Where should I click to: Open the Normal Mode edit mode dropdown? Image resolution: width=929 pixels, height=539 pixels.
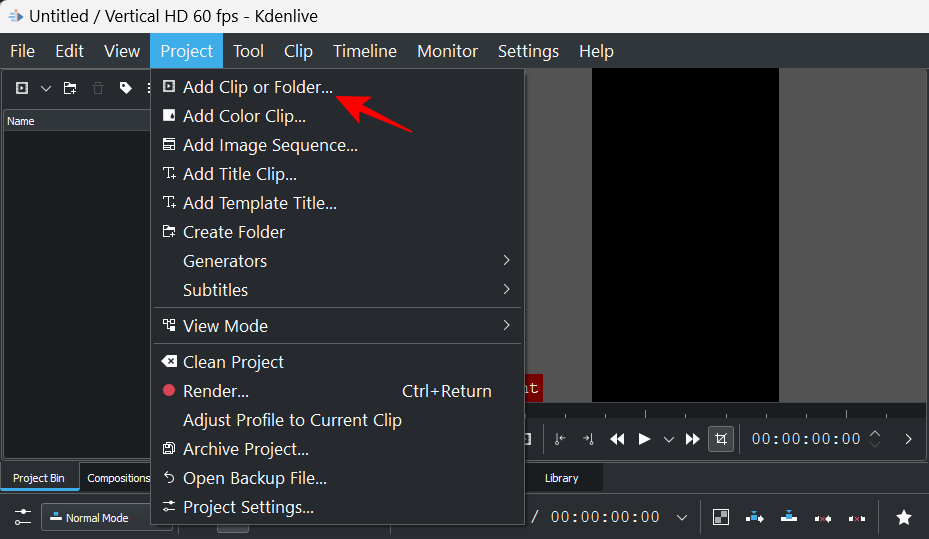point(96,518)
